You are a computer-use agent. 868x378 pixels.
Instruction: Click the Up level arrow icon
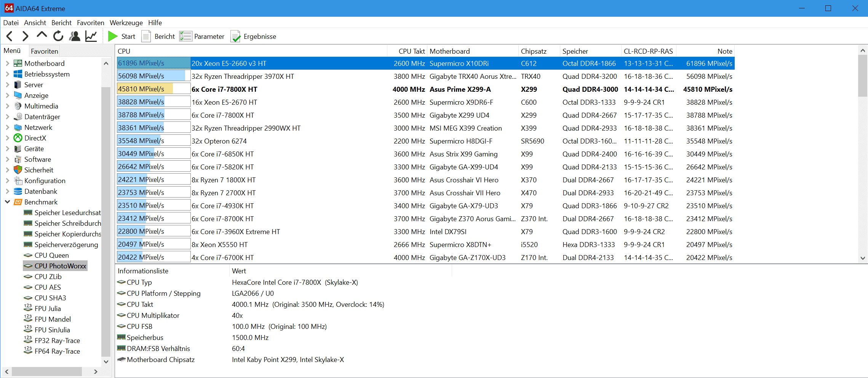(42, 36)
